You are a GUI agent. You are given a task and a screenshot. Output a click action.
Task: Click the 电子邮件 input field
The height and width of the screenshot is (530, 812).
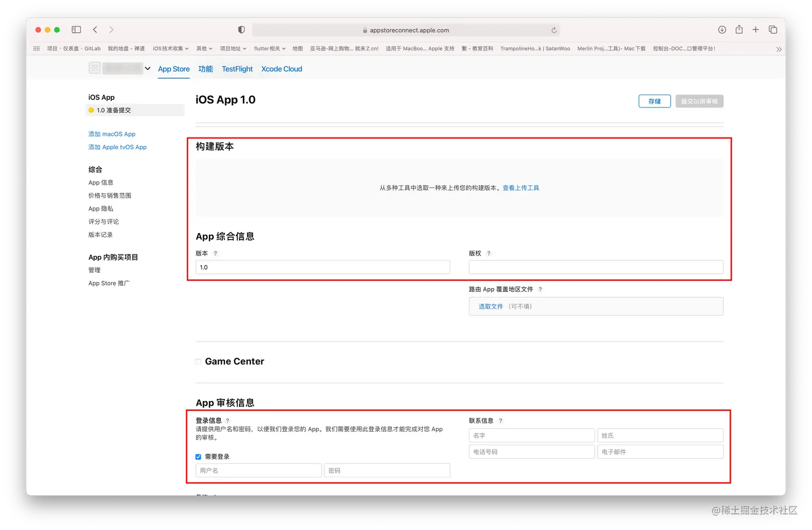click(661, 452)
